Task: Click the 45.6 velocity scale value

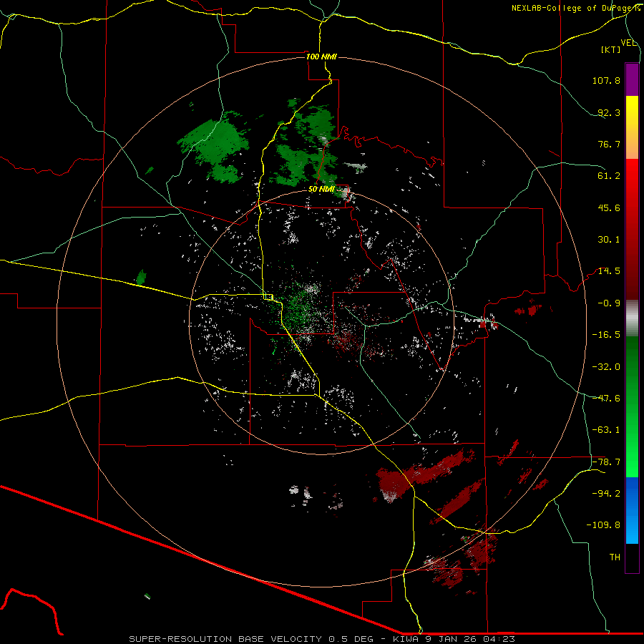Action: coord(609,208)
